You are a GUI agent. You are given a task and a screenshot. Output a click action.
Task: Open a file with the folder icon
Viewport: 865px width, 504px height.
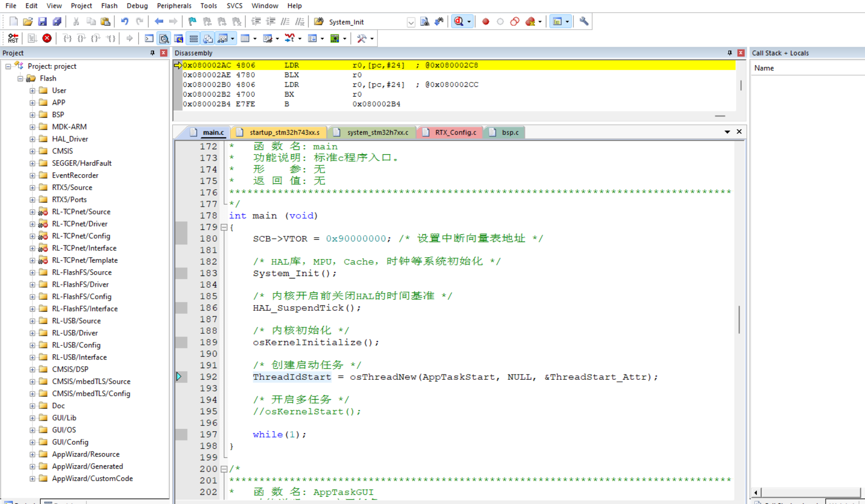pos(28,22)
